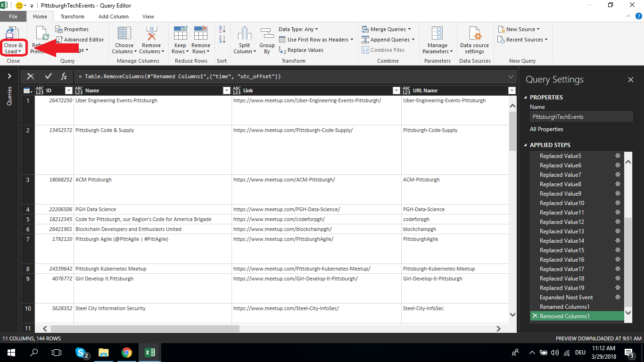Image resolution: width=644 pixels, height=362 pixels.
Task: Click the All Properties link
Action: [546, 129]
